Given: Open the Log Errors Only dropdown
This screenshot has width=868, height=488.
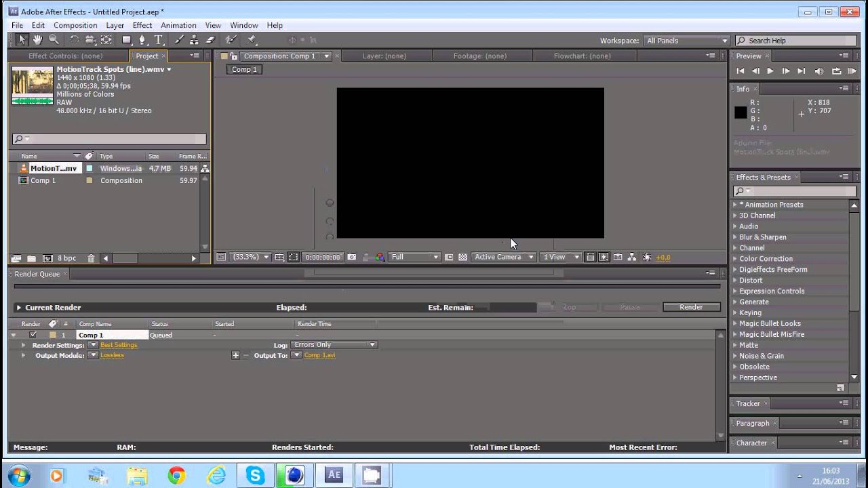Looking at the screenshot, I should coord(334,345).
